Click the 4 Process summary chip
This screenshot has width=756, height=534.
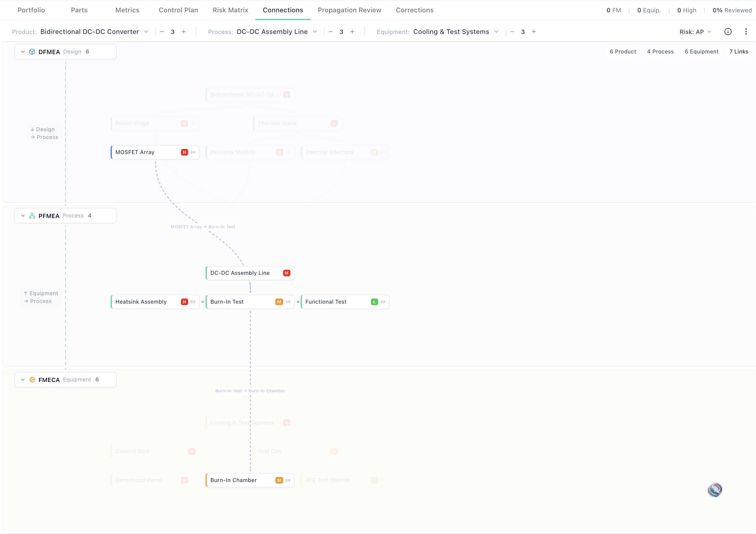pyautogui.click(x=660, y=52)
